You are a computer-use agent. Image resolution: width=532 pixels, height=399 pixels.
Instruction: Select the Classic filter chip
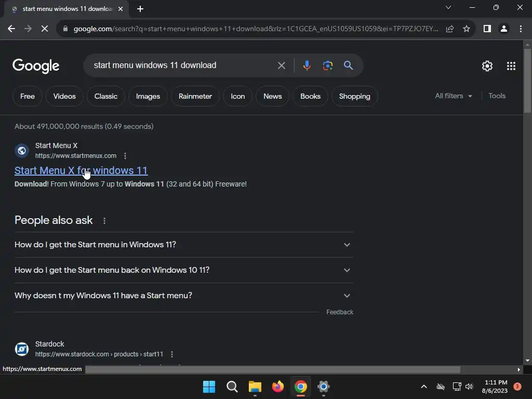106,96
